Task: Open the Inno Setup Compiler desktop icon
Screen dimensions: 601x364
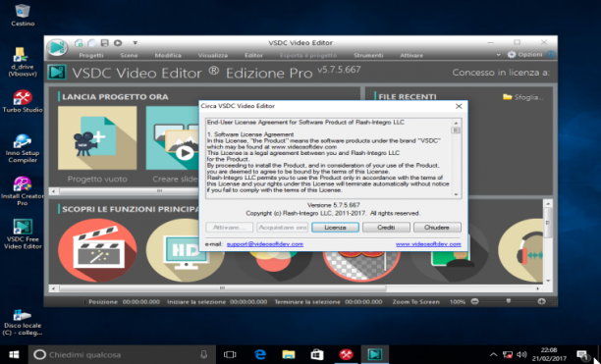Action: point(23,148)
